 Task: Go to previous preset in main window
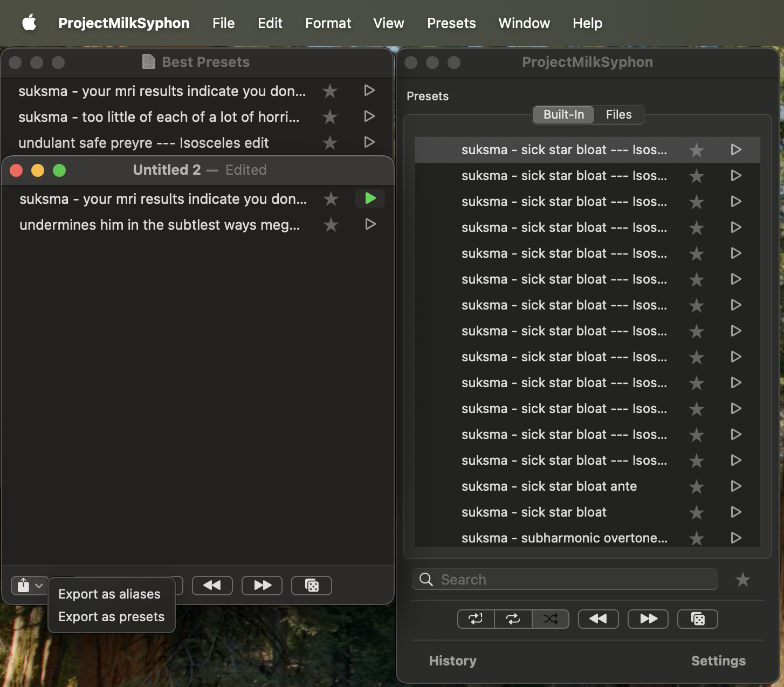click(x=599, y=619)
